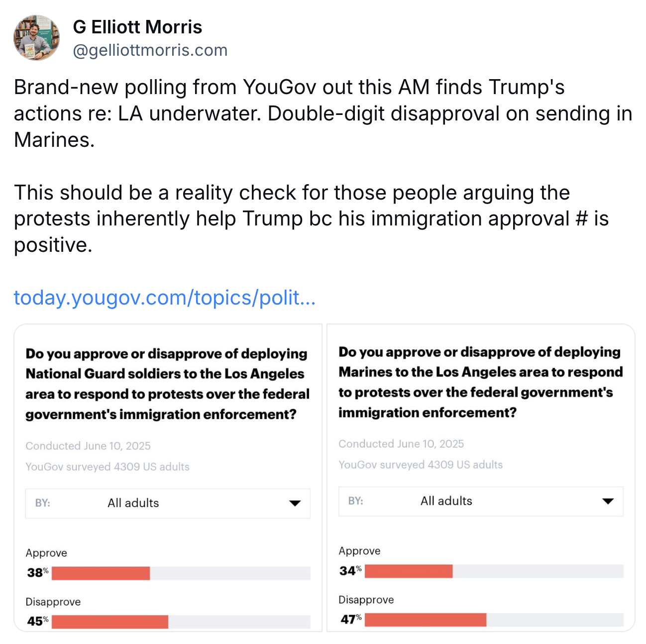Screen dimensions: 646x644
Task: Click the Marines poll question heading
Action: click(481, 382)
